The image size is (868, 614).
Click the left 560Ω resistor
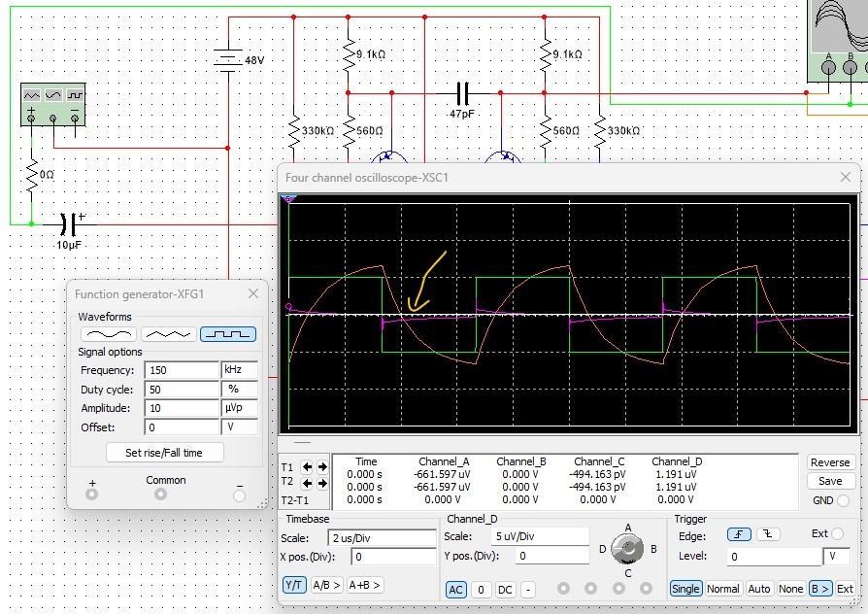[x=349, y=132]
